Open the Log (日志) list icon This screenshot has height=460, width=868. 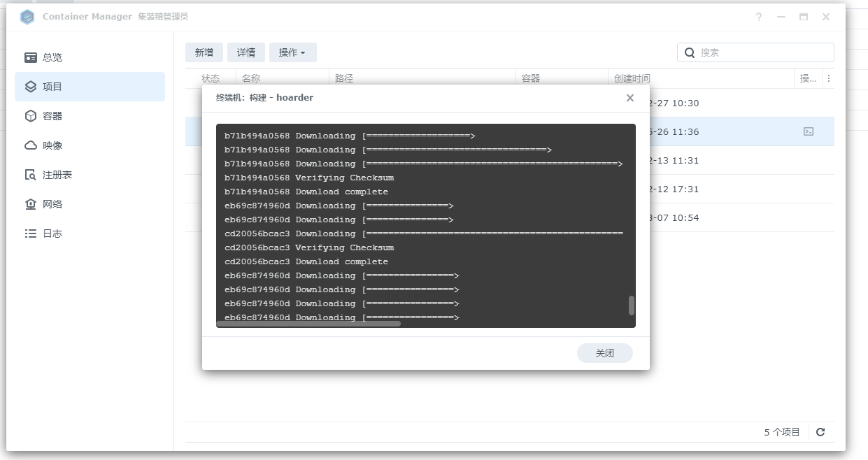point(31,233)
